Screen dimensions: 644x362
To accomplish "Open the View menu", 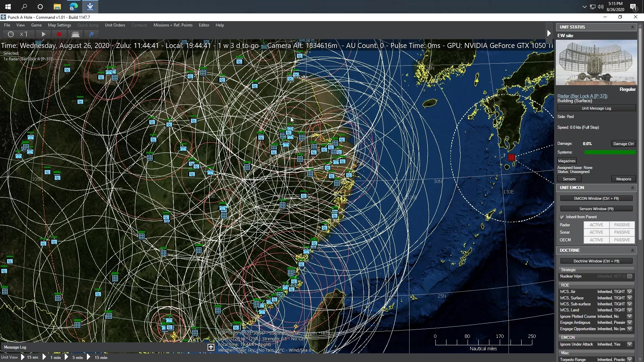I will tap(20, 25).
